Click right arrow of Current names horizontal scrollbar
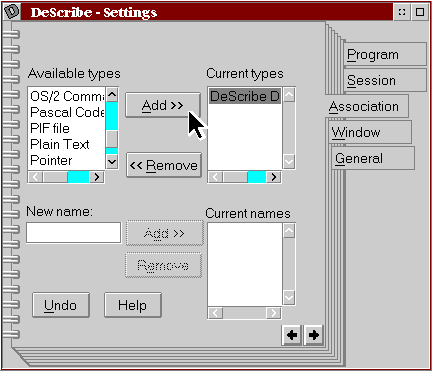The height and width of the screenshot is (371, 432). pyautogui.click(x=274, y=313)
